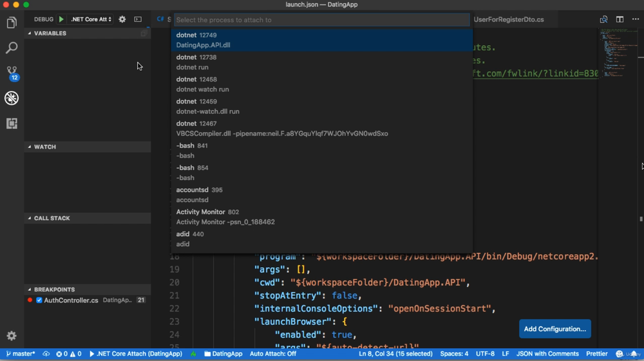The height and width of the screenshot is (361, 644).
Task: Select dotnet 12738 dotnet run process
Action: pyautogui.click(x=321, y=62)
